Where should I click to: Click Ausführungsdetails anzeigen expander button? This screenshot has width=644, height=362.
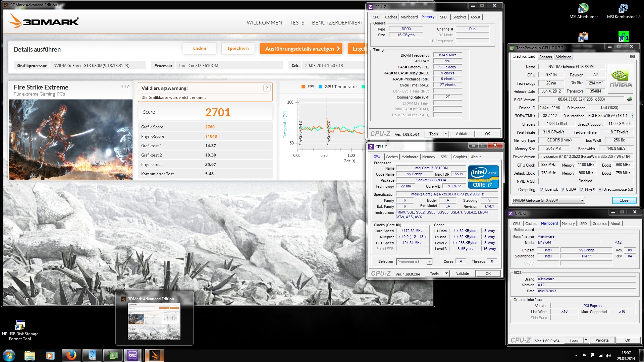[301, 49]
